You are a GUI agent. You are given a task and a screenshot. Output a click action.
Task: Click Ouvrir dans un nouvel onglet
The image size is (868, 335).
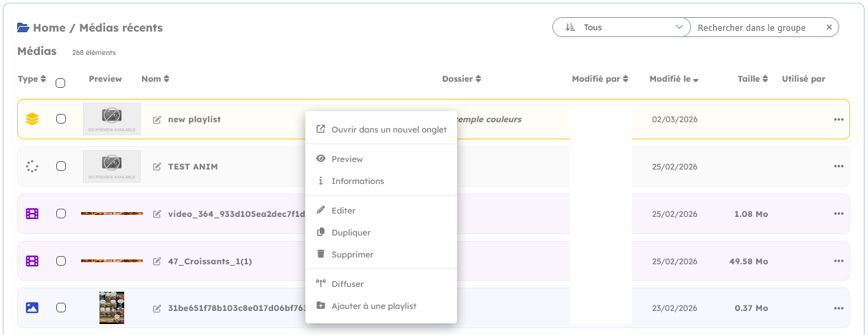coord(388,130)
